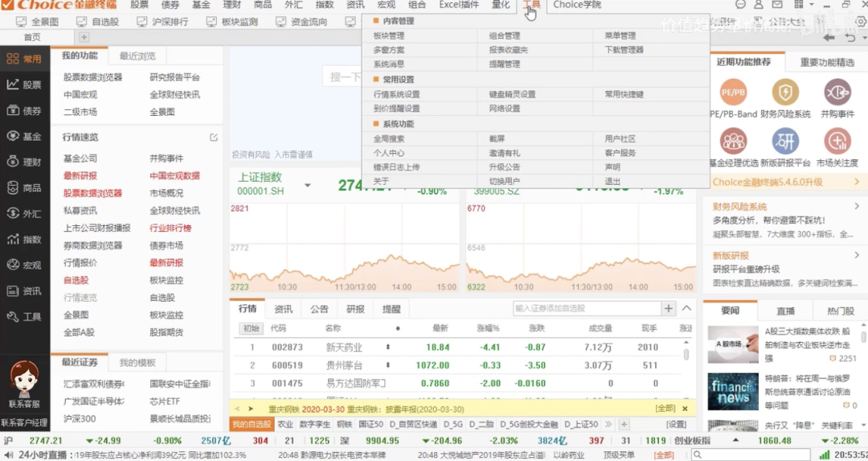Select 退出 in the 工具 menu

pos(612,181)
